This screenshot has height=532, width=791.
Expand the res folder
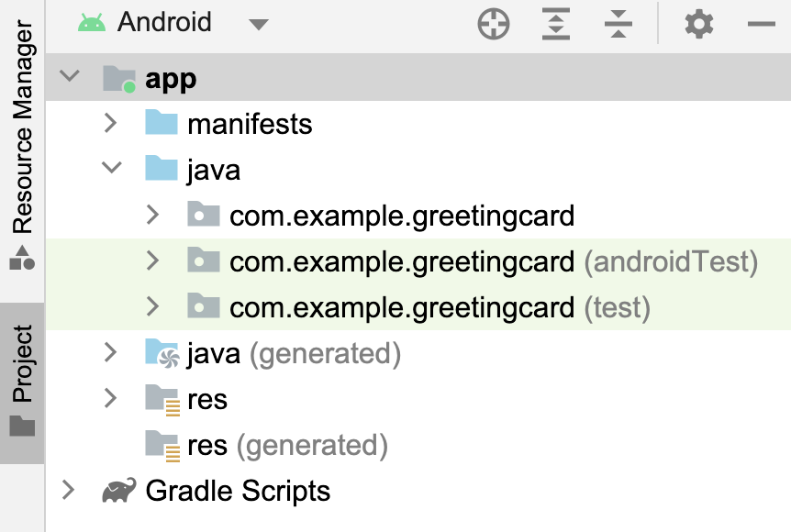click(x=111, y=398)
